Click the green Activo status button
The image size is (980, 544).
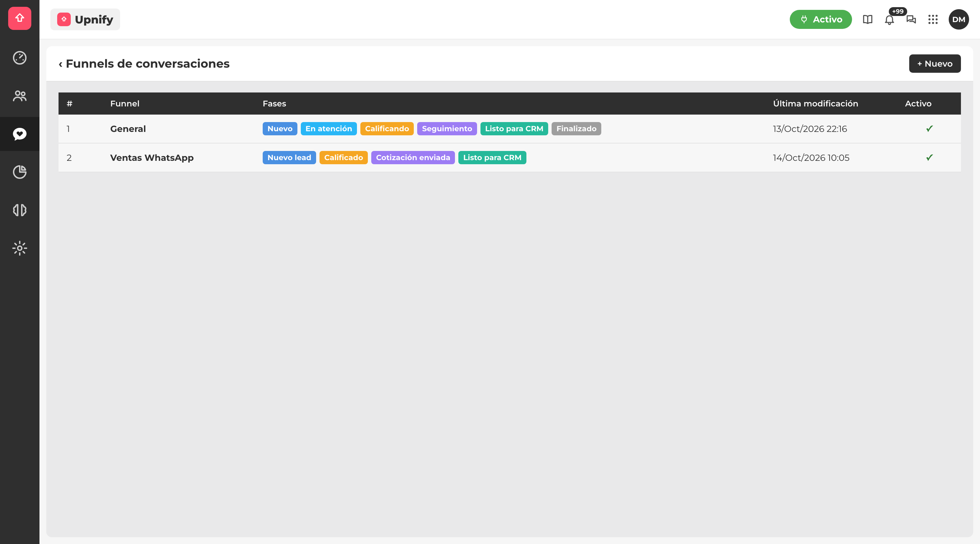point(821,19)
